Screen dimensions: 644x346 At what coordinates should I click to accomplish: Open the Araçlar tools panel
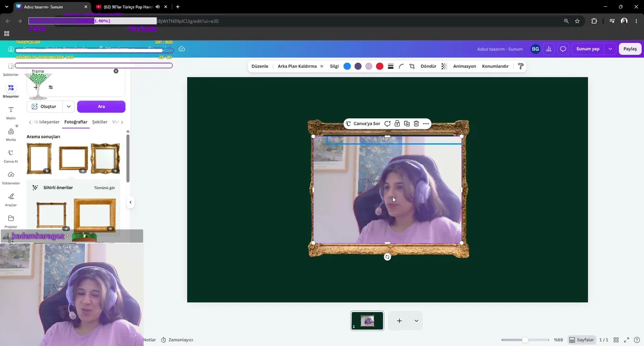coord(11,199)
